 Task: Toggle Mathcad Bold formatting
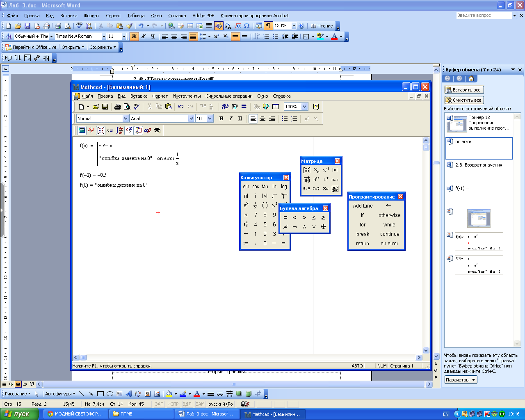(221, 119)
